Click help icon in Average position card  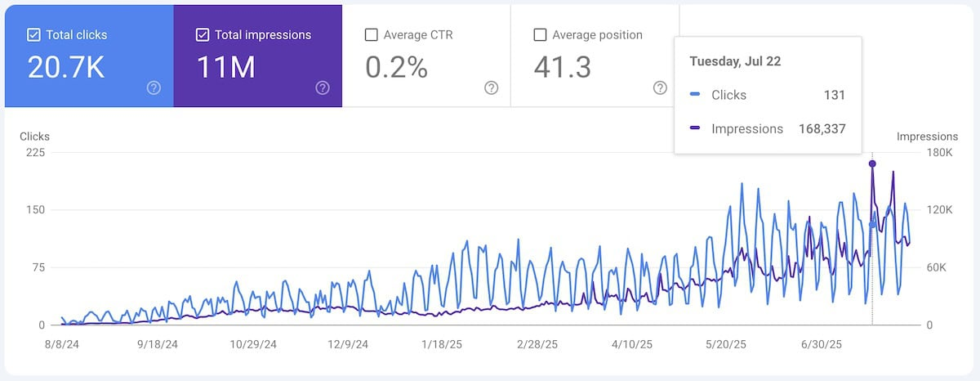click(x=660, y=88)
